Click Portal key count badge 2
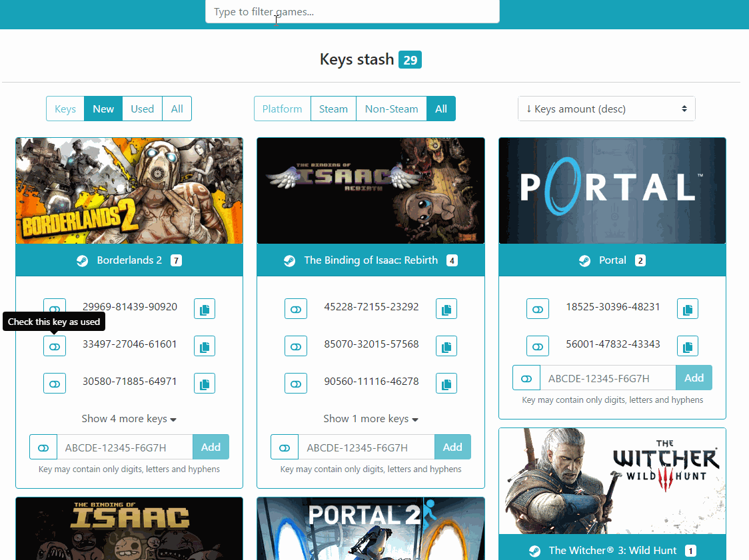The width and height of the screenshot is (749, 560). point(640,260)
